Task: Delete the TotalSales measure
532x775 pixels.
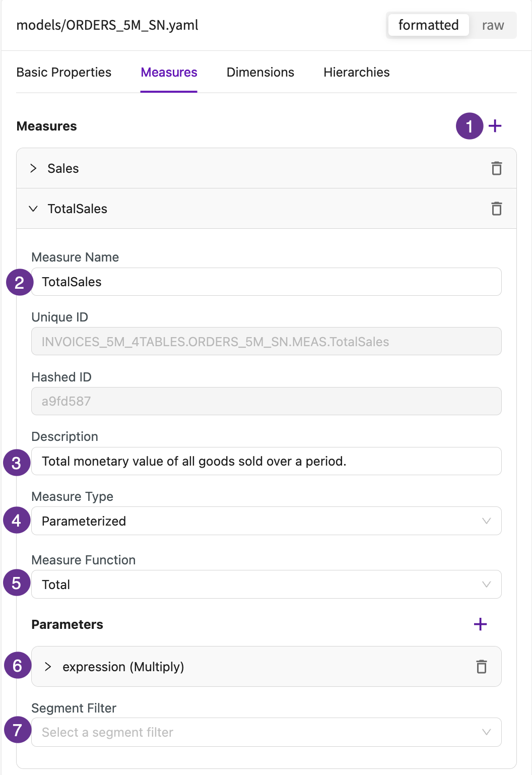Action: point(496,209)
